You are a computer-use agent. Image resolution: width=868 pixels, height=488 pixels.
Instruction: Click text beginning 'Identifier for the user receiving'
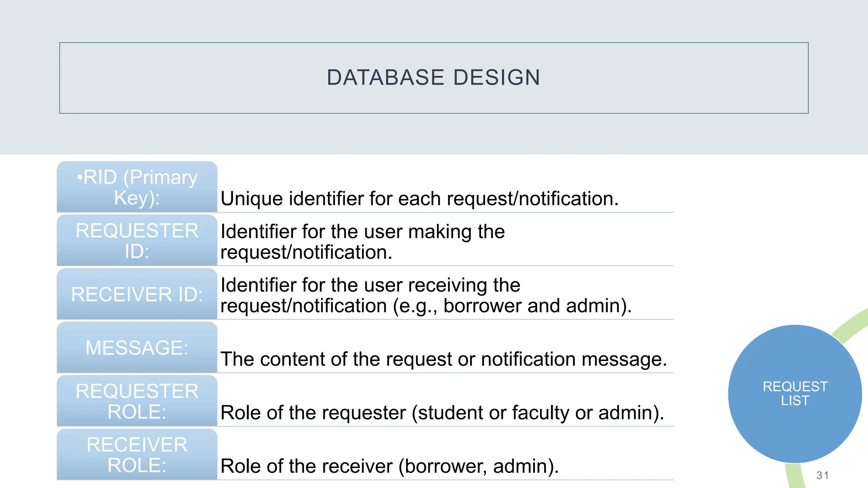click(426, 295)
